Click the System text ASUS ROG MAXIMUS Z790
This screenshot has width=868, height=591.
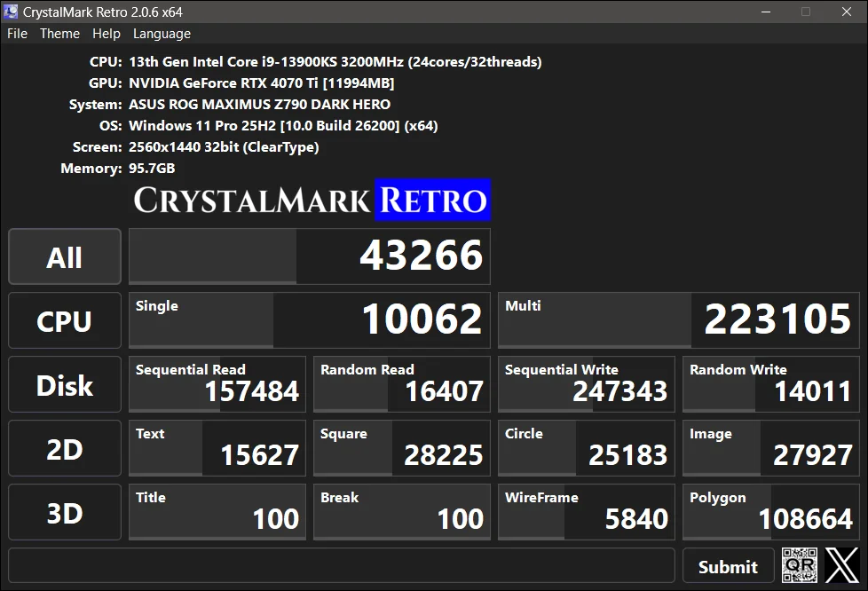pyautogui.click(x=260, y=104)
